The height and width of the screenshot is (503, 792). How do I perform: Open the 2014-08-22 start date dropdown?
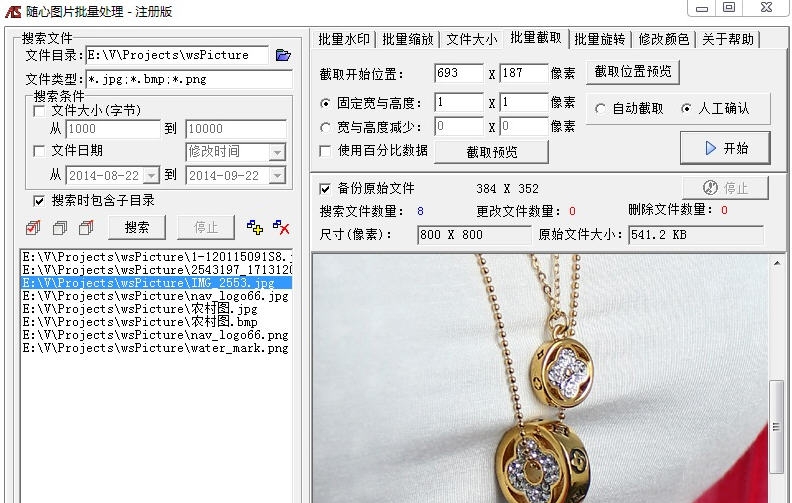tap(151, 176)
